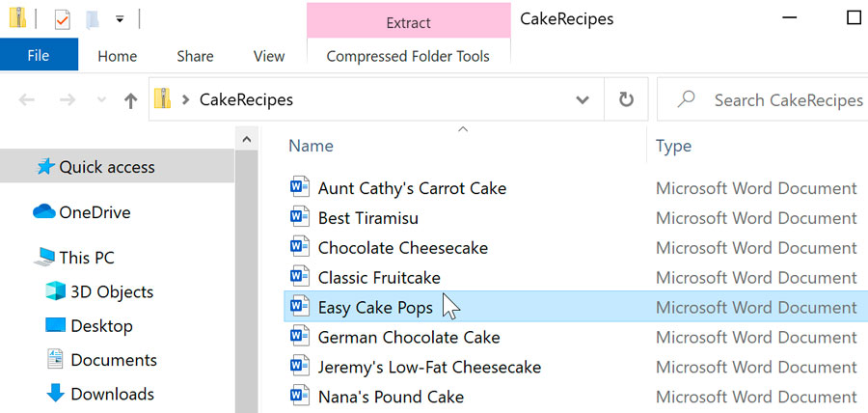
Task: Switch to the View ribbon tab
Action: 269,56
